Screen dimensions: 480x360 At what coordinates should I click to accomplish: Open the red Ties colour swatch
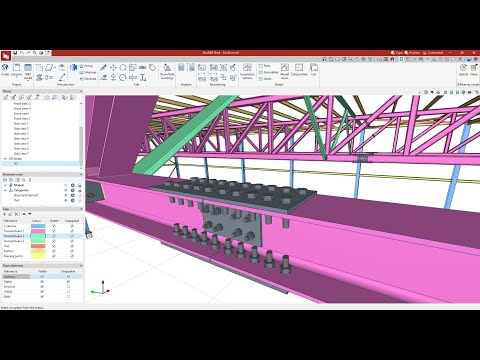(38, 246)
